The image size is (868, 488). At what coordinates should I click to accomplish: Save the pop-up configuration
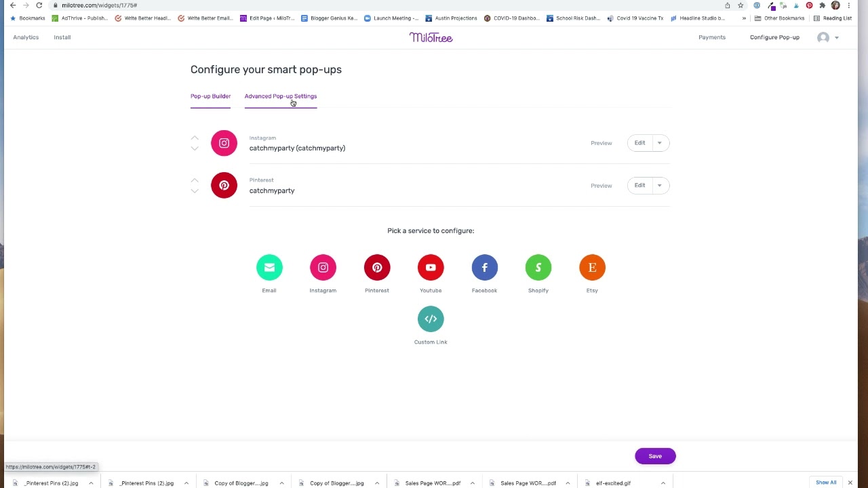coord(655,456)
